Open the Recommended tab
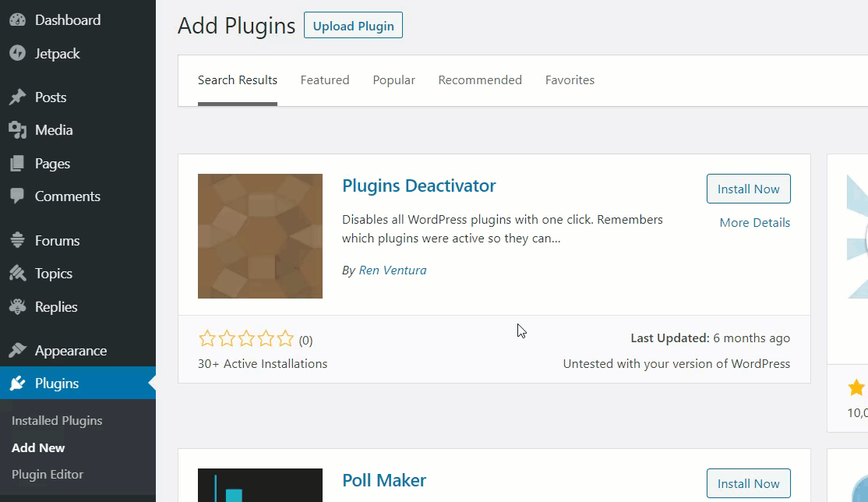The image size is (868, 502). pos(480,80)
